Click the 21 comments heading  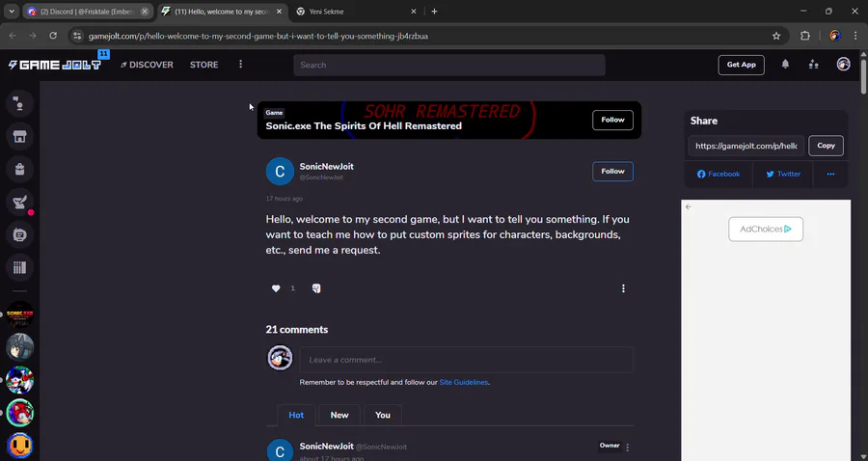pos(297,329)
